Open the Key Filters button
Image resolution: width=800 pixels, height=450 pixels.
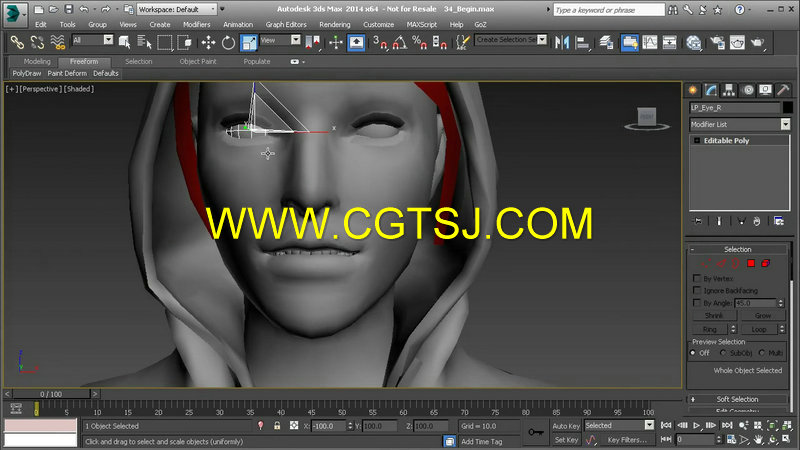[x=627, y=439]
